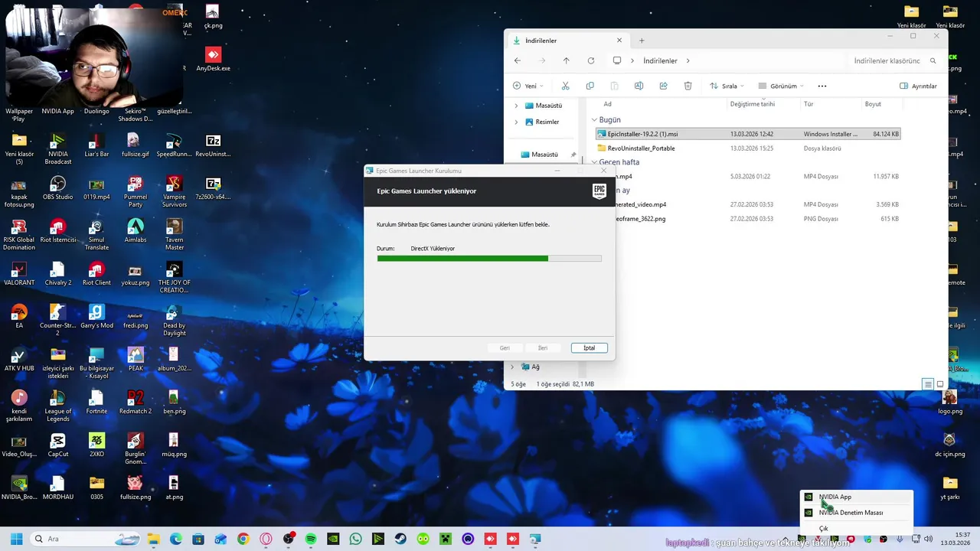Open Spotify from the taskbar
The height and width of the screenshot is (551, 980).
tap(311, 539)
